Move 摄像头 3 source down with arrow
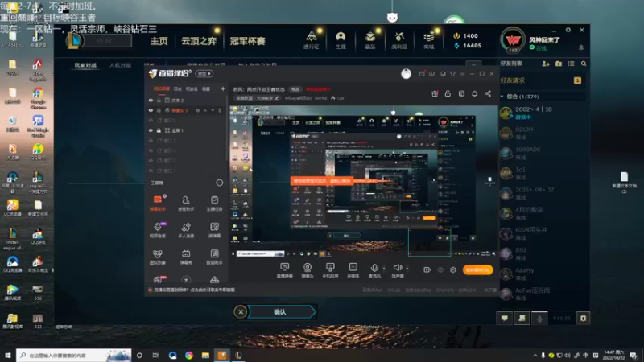 [x=213, y=110]
